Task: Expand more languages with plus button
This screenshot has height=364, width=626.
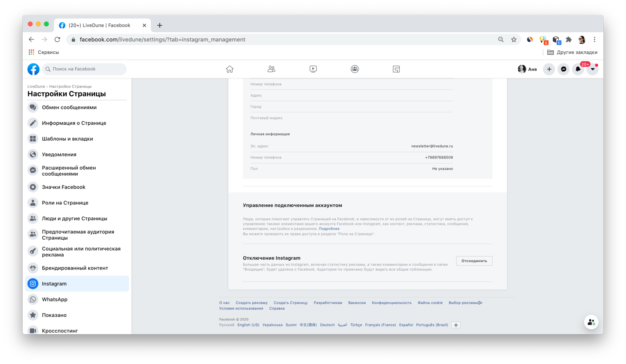Action: point(456,325)
